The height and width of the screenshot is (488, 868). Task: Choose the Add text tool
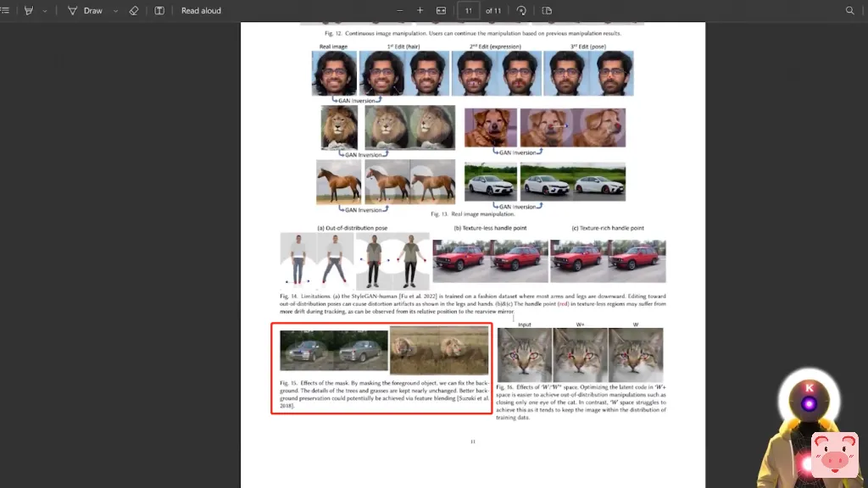(159, 10)
